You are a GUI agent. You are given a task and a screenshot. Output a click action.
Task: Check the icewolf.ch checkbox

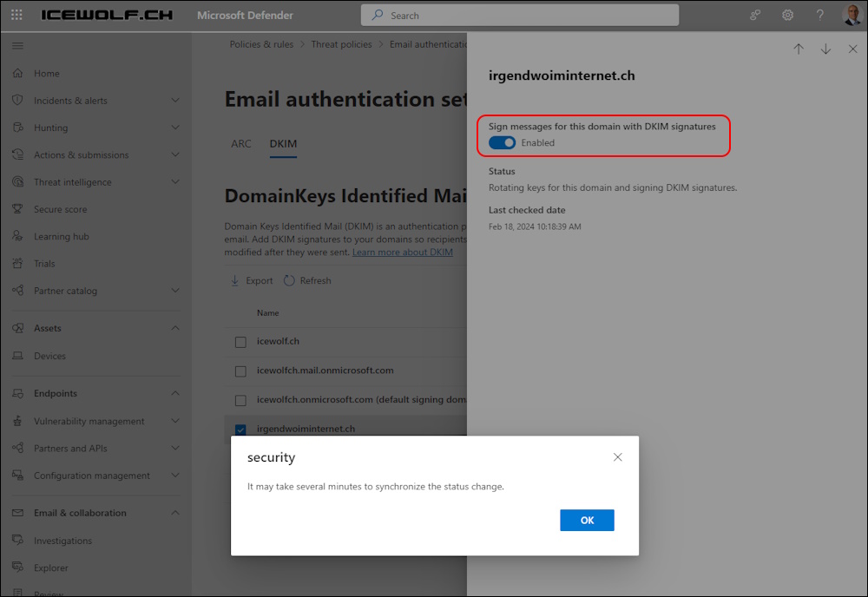tap(240, 342)
